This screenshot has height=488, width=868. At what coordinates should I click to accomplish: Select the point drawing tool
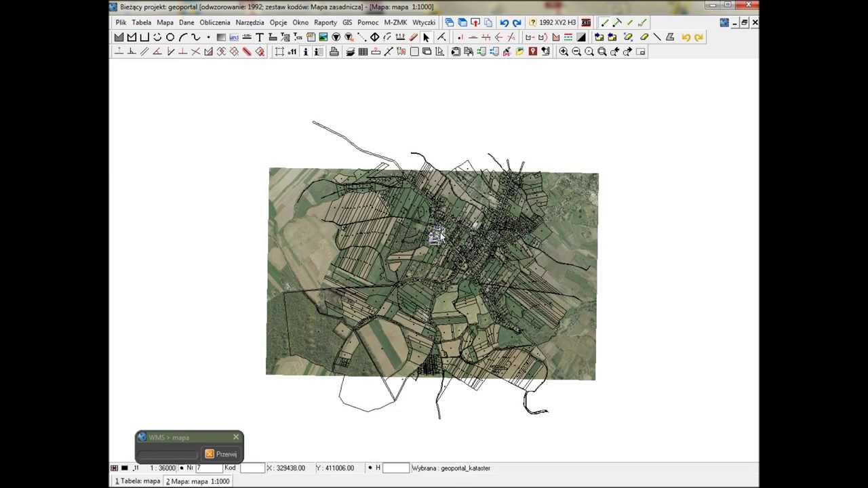pyautogui.click(x=208, y=37)
